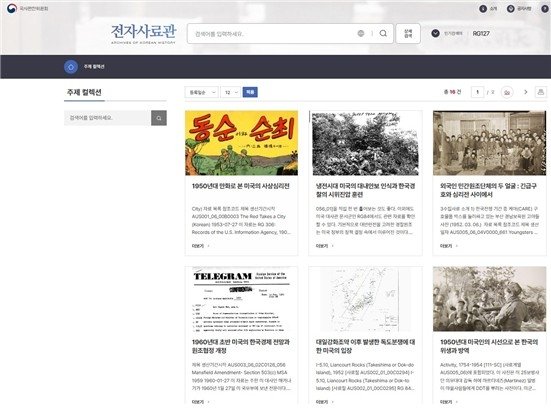The image size is (551, 409).
Task: Open the 상세검색 advanced search button
Action: (408, 34)
